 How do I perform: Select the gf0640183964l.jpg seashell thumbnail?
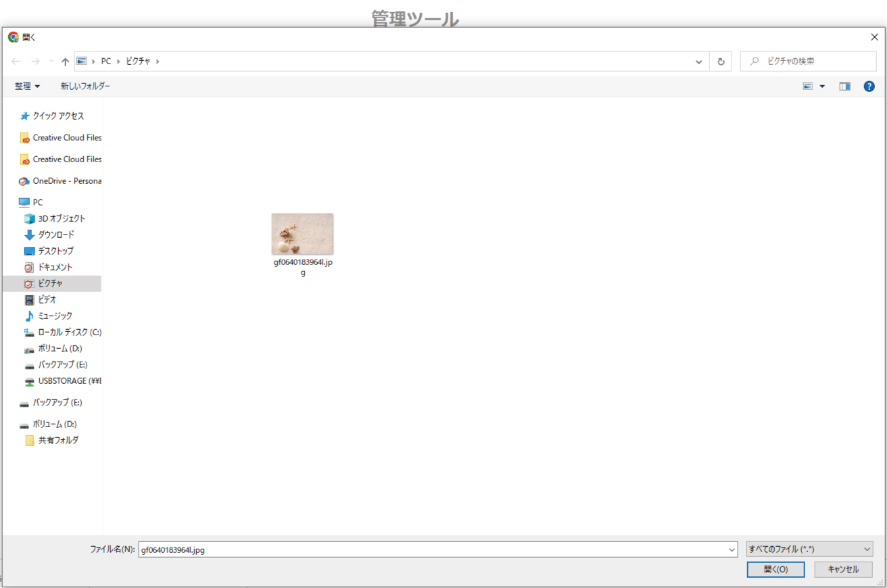click(302, 234)
